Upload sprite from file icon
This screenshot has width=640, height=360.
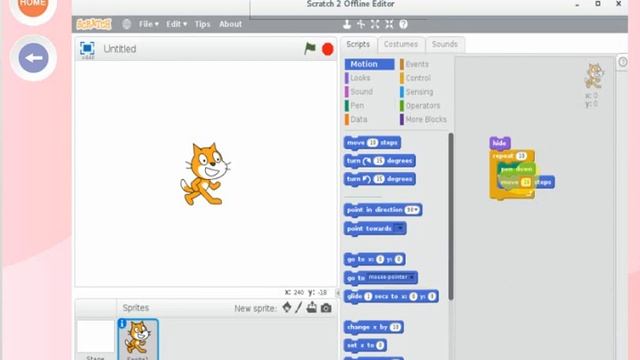[x=311, y=307]
